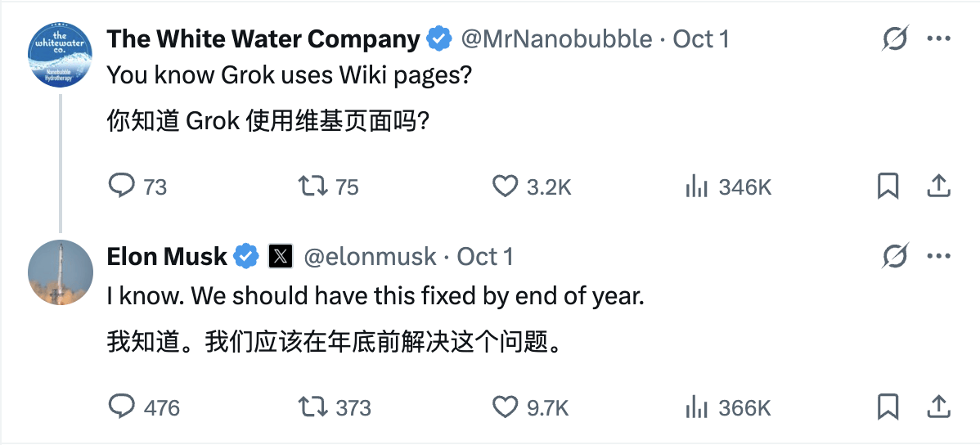This screenshot has height=445, width=980.
Task: Bookmark The White Water Company tweet
Action: click(x=888, y=187)
